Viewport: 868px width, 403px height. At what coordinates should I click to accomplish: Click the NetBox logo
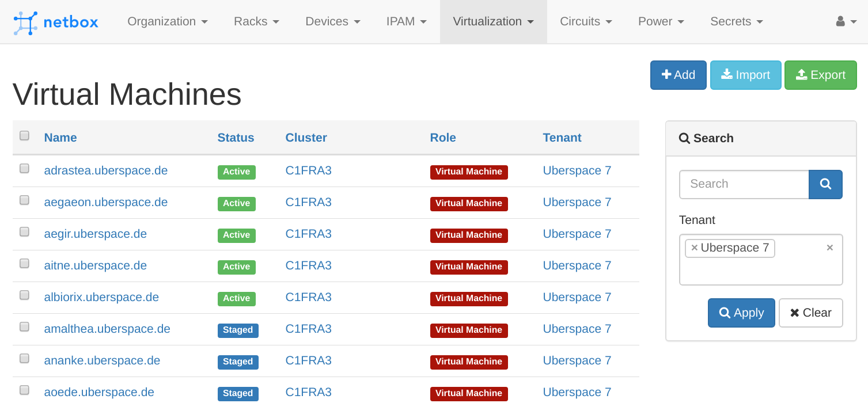(56, 22)
